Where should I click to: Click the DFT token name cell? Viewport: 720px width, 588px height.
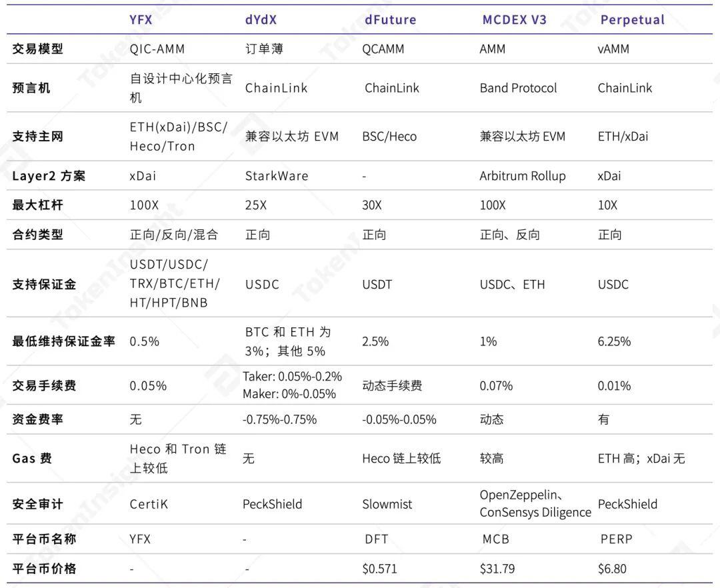[x=377, y=539]
